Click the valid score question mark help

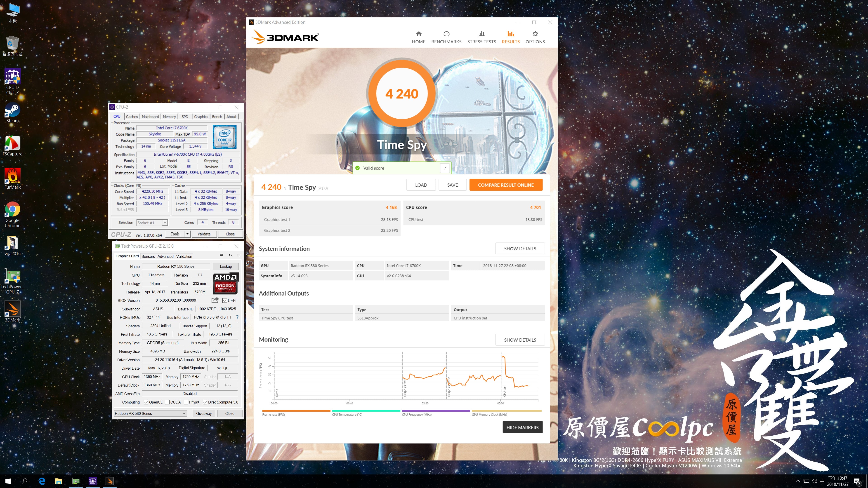[x=445, y=168]
